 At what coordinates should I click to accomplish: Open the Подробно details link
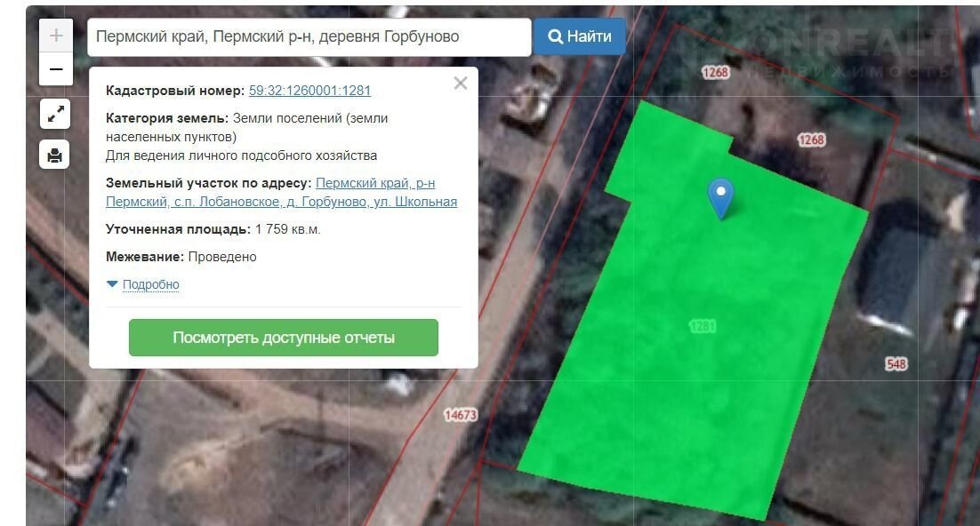150,284
